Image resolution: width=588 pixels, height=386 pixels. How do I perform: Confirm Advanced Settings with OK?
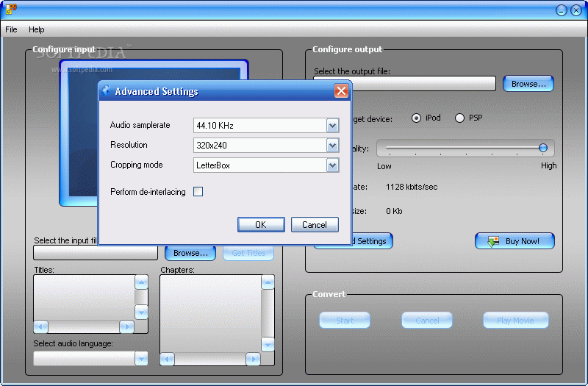pyautogui.click(x=261, y=225)
